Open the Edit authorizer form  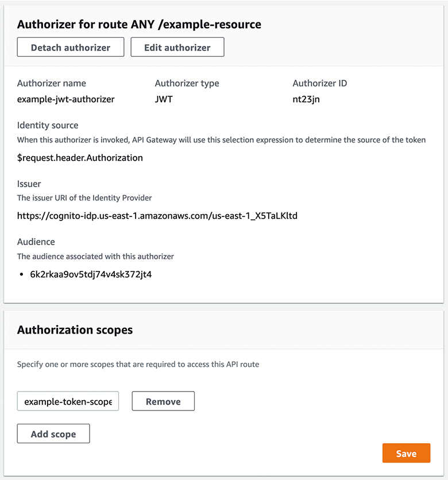click(177, 48)
